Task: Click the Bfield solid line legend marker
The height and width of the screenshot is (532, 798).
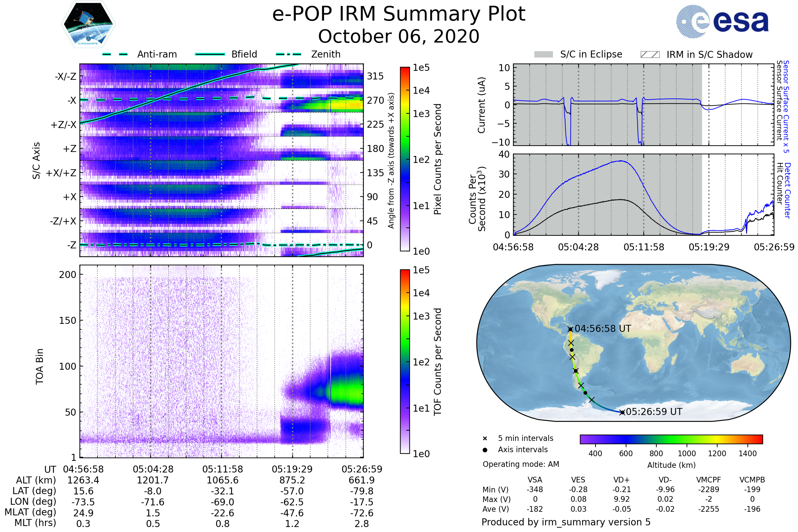Action: tap(210, 54)
